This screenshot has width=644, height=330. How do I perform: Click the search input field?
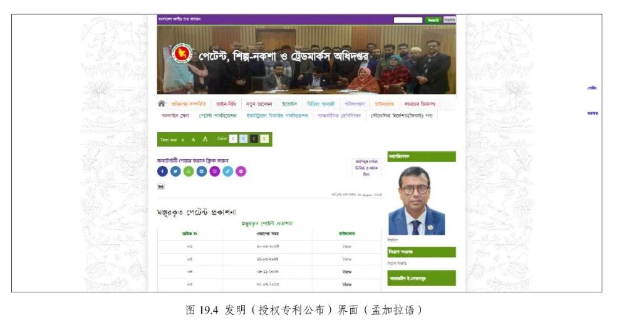point(407,20)
